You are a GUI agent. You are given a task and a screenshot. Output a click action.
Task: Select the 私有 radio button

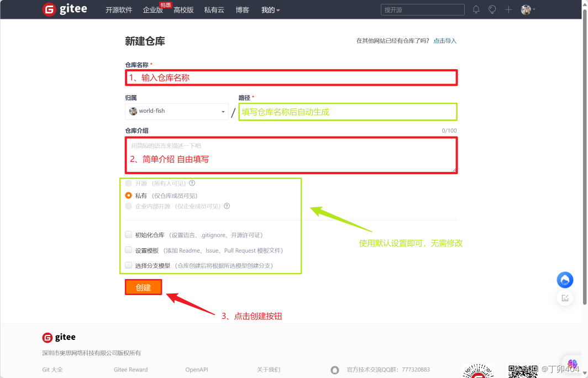tap(128, 195)
